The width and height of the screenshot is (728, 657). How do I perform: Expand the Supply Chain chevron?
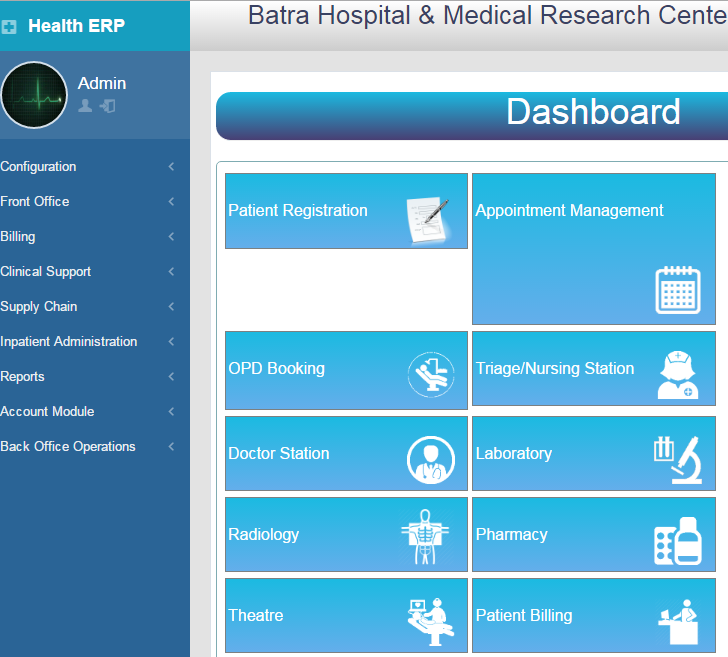[171, 306]
